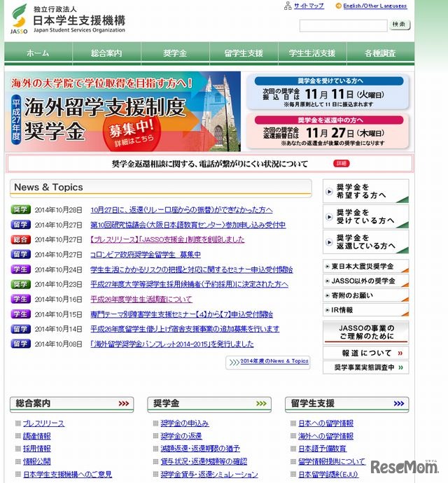Click 奨学金を返還している方へ sidebar button
The image size is (448, 483).
(x=365, y=241)
